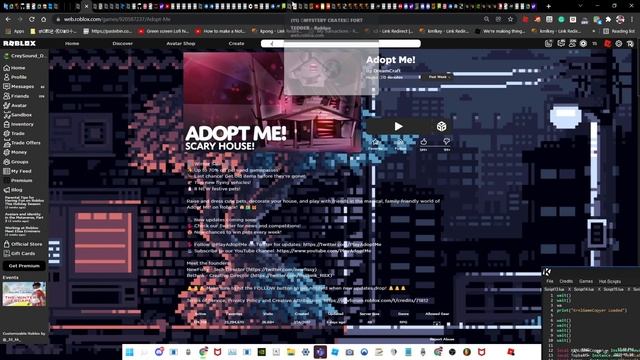
Task: Open the Credits menu in the Krnl window
Action: click(x=566, y=281)
